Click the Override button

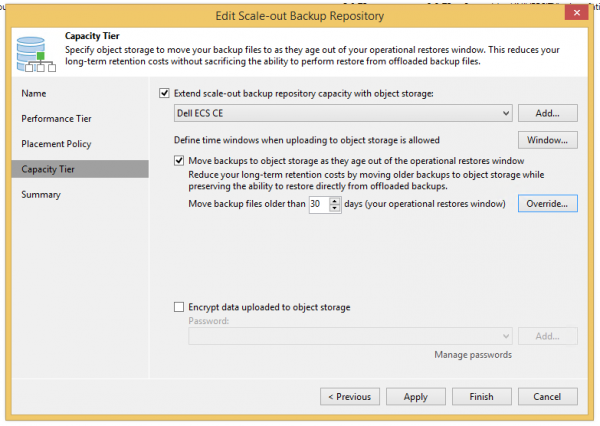point(547,203)
